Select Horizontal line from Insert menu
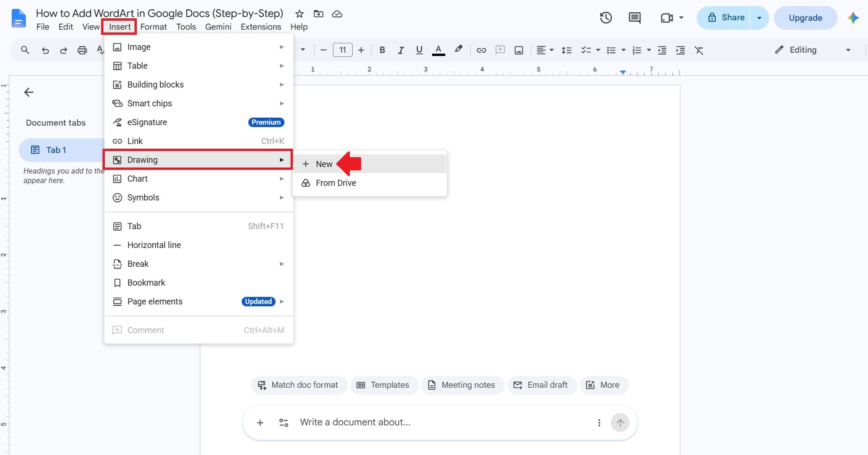The height and width of the screenshot is (455, 868). [x=199, y=245]
